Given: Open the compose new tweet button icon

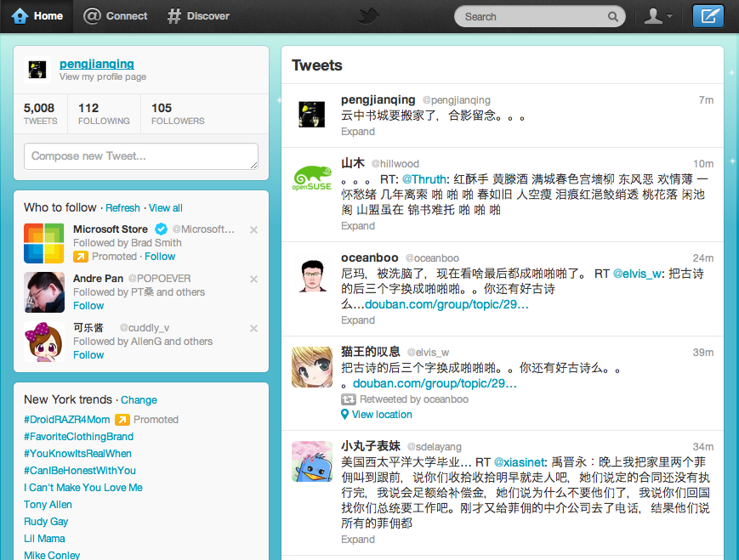Looking at the screenshot, I should point(708,16).
